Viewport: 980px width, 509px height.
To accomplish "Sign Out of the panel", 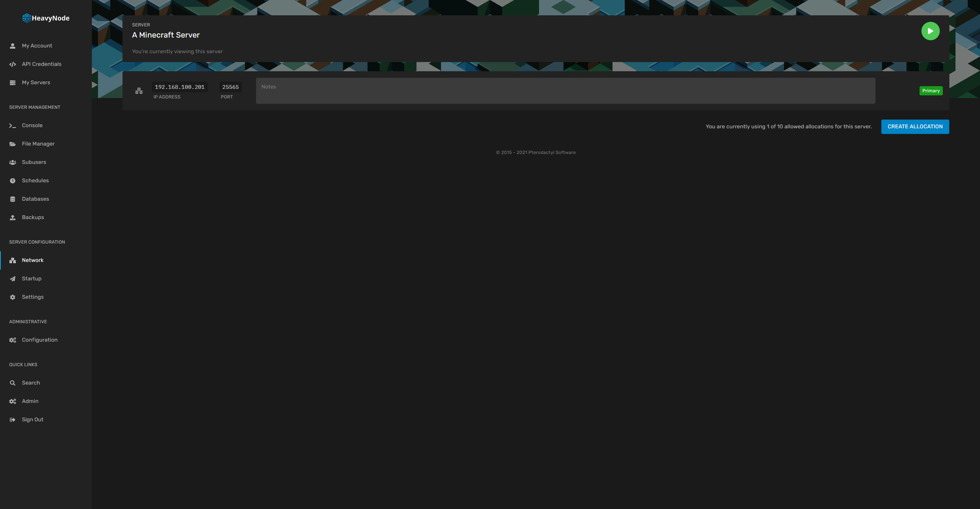I will (x=33, y=419).
